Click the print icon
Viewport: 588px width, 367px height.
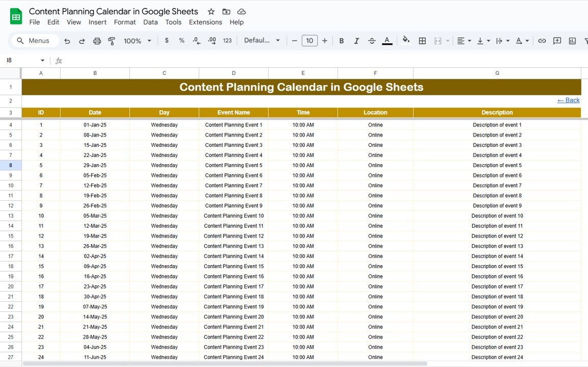(x=97, y=41)
